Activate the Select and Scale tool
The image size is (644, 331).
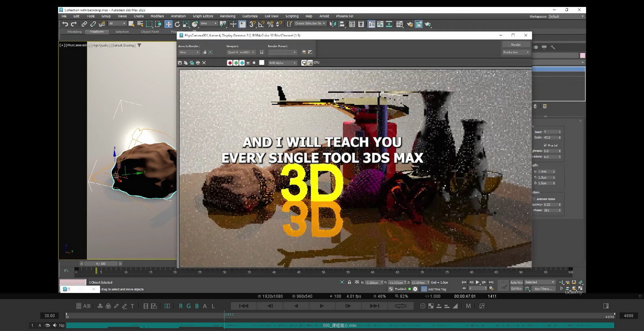[x=186, y=24]
